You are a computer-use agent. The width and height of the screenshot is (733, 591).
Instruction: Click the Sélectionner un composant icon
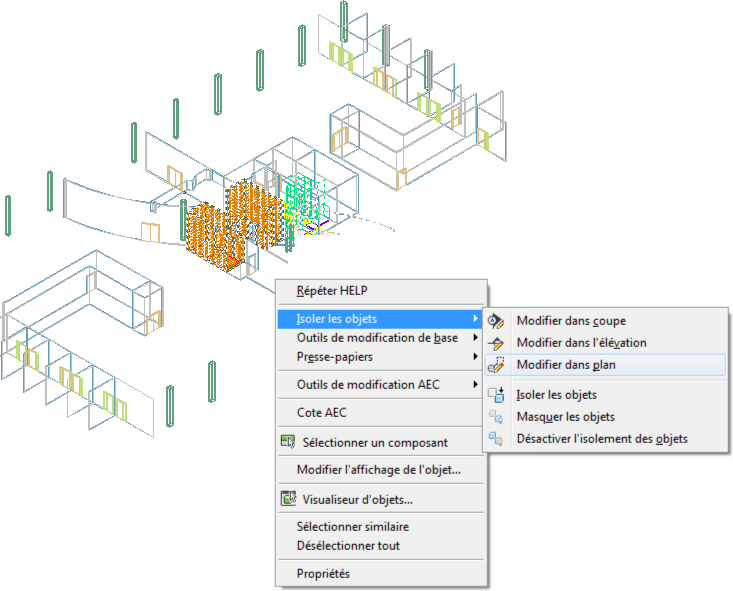coord(288,442)
